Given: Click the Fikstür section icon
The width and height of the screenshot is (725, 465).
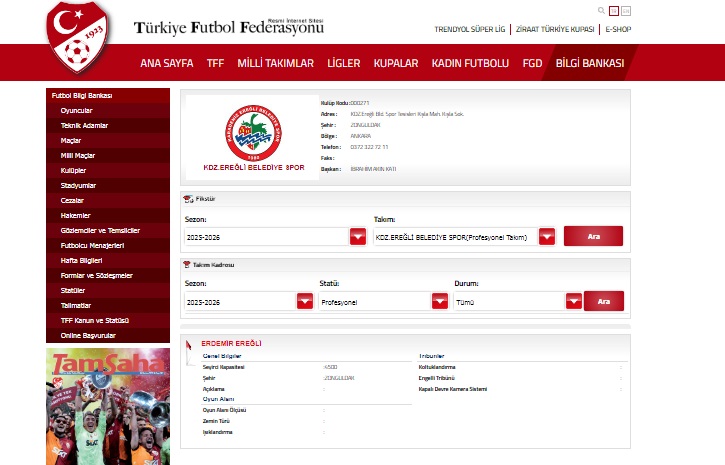Looking at the screenshot, I should pyautogui.click(x=188, y=199).
